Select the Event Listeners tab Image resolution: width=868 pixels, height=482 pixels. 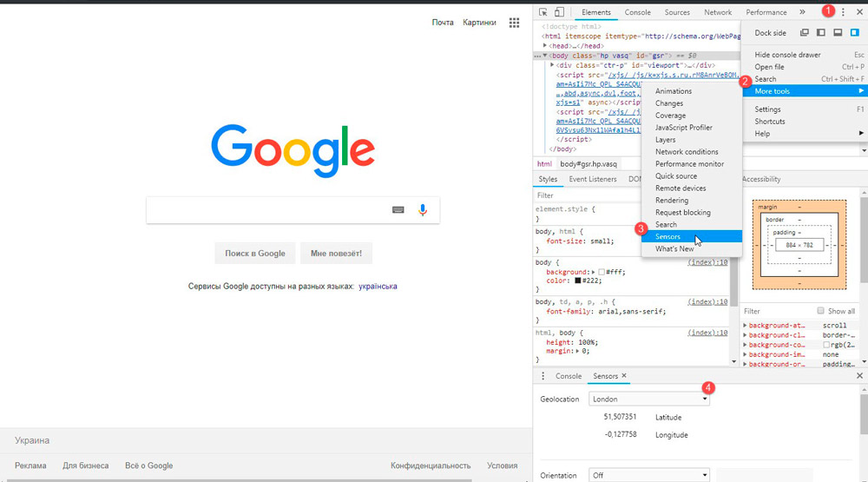pyautogui.click(x=592, y=179)
